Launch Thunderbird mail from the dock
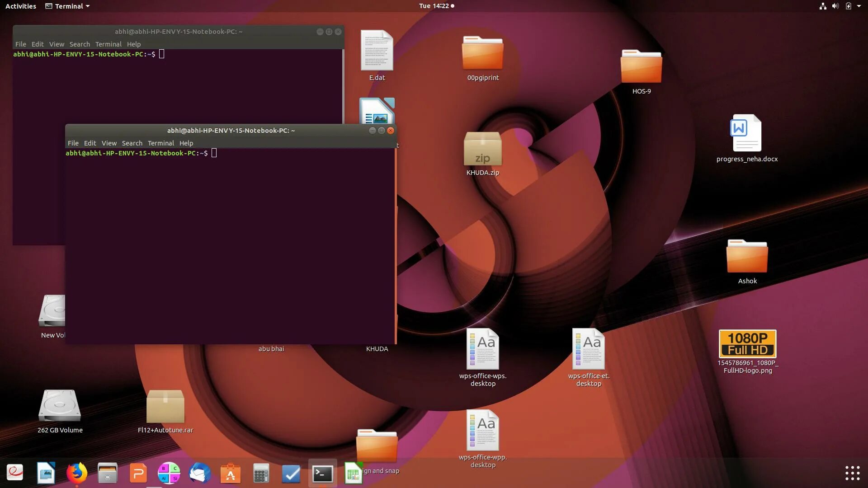Viewport: 868px width, 488px height. click(199, 474)
